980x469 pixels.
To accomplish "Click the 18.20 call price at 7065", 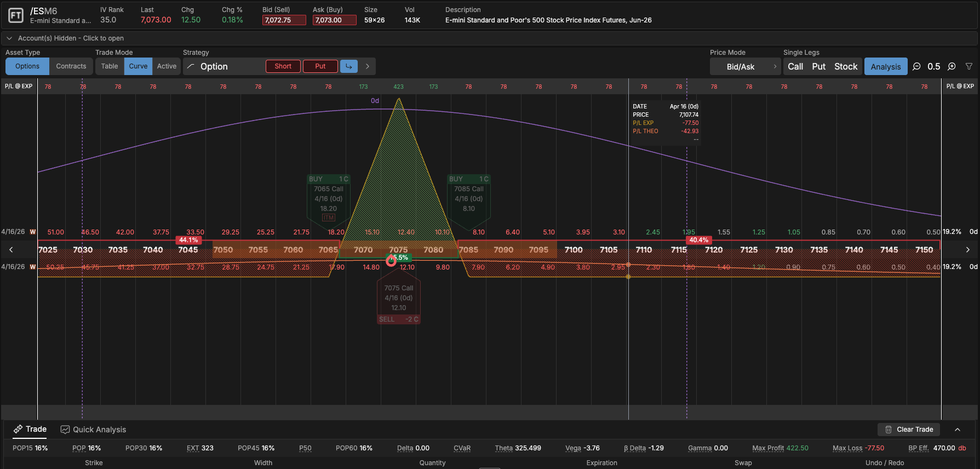I will [336, 232].
